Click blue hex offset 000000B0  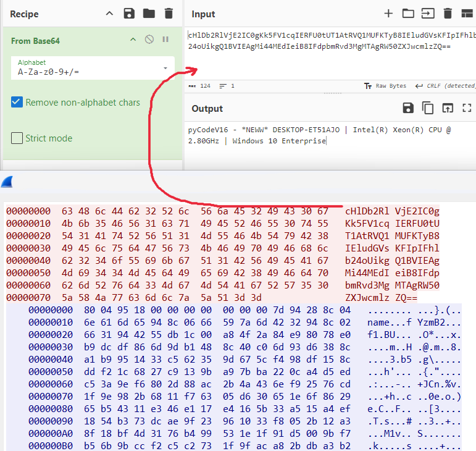pos(51,446)
